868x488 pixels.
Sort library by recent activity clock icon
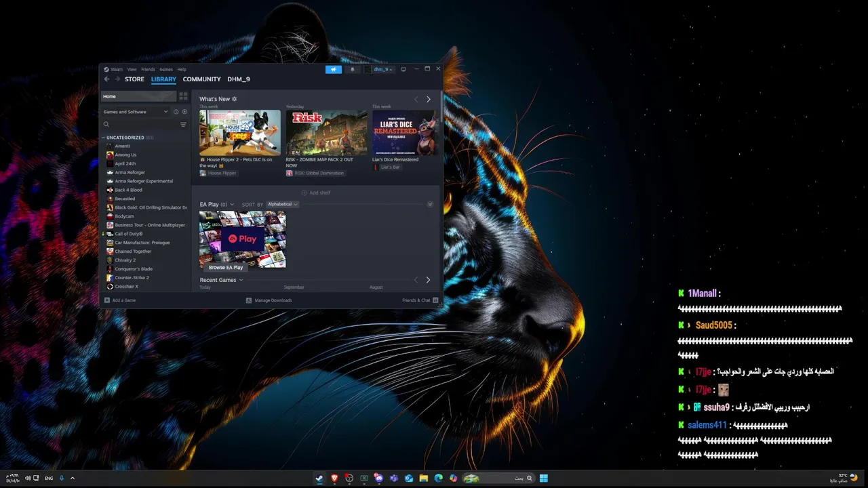176,112
